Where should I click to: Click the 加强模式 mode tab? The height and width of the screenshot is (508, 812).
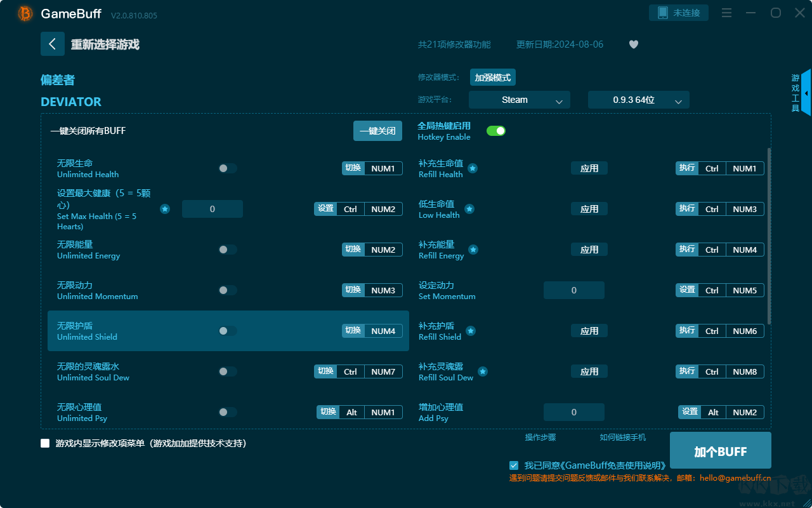(493, 77)
